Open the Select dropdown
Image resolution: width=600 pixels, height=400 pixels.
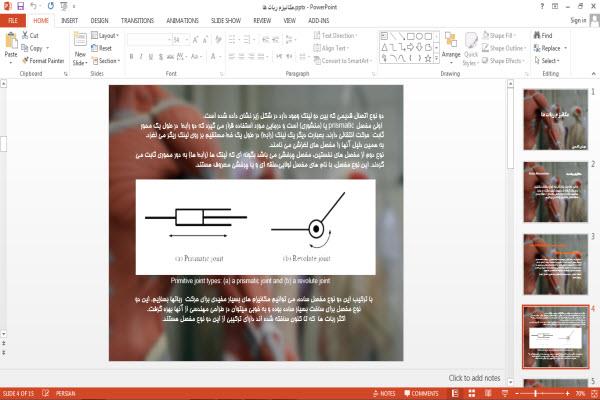pos(547,60)
